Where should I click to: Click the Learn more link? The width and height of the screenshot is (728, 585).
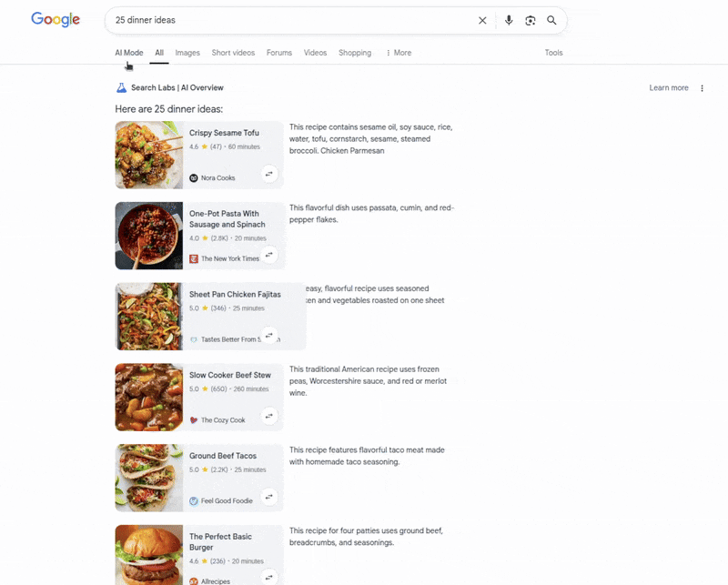click(x=668, y=87)
